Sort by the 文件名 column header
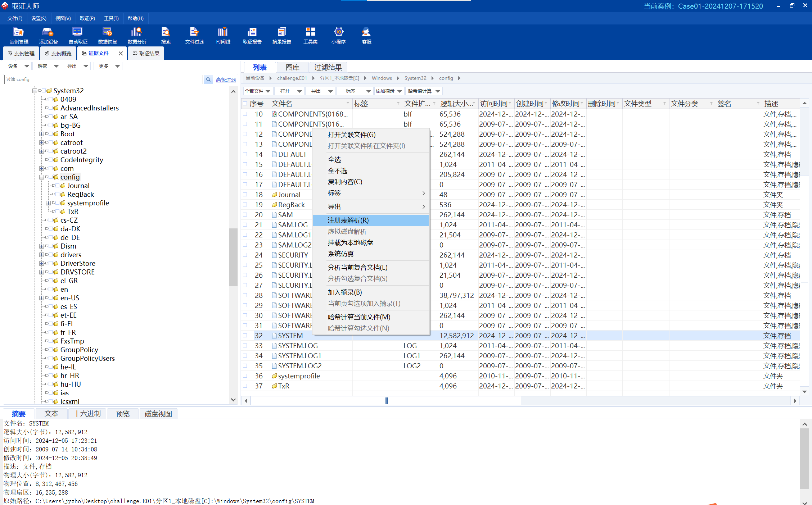812x505 pixels. [311, 104]
